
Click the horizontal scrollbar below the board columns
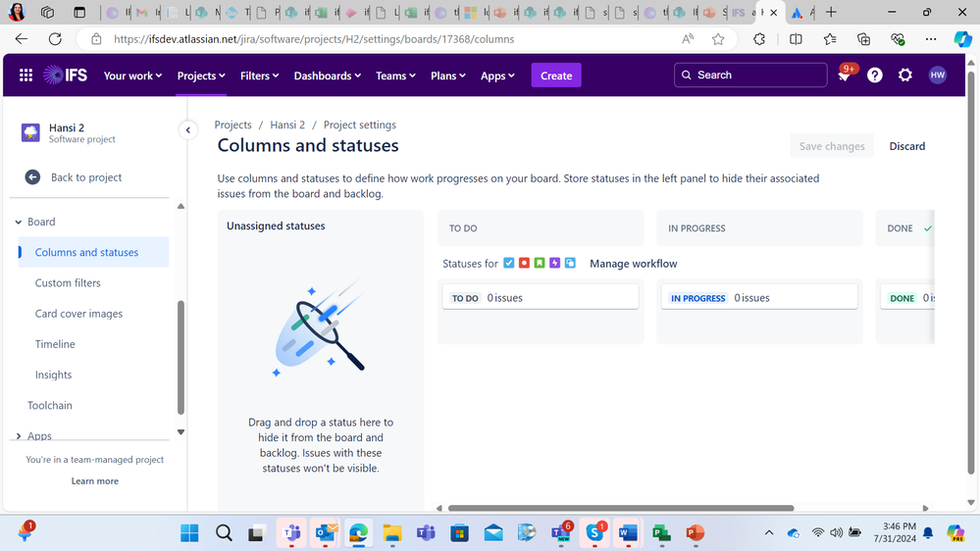click(x=621, y=508)
